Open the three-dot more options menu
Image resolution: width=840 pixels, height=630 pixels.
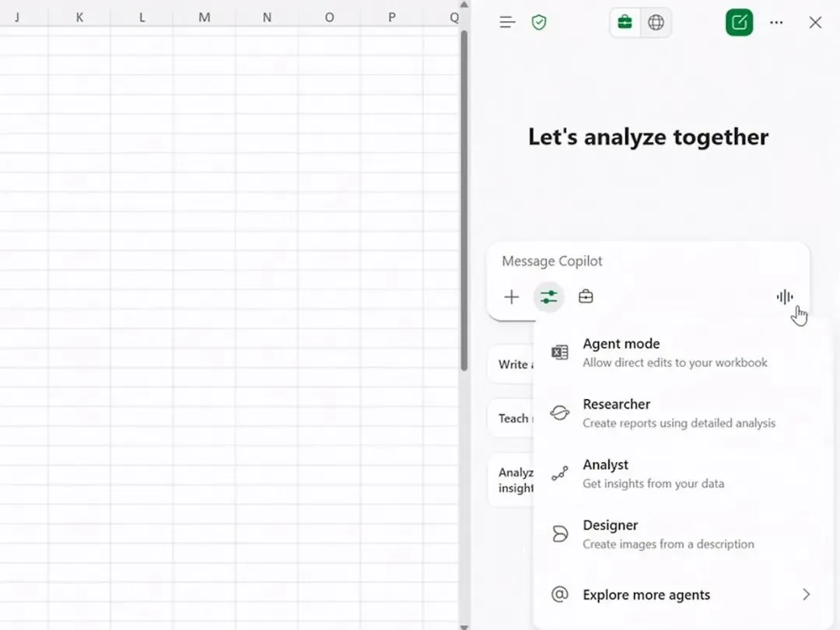pyautogui.click(x=776, y=23)
